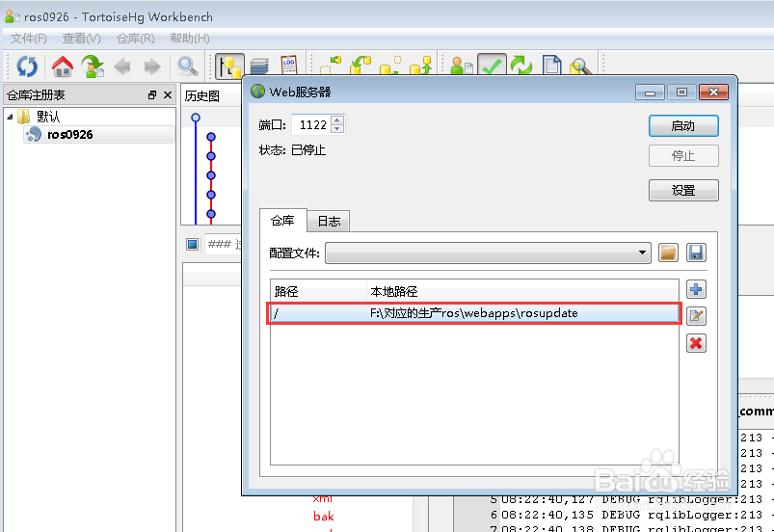774x532 pixels.
Task: Decrease the port number with down arrow
Action: point(337,128)
